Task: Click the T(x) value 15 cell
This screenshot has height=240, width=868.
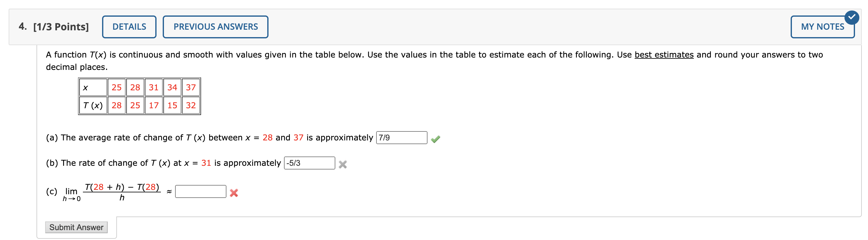Action: point(172,105)
